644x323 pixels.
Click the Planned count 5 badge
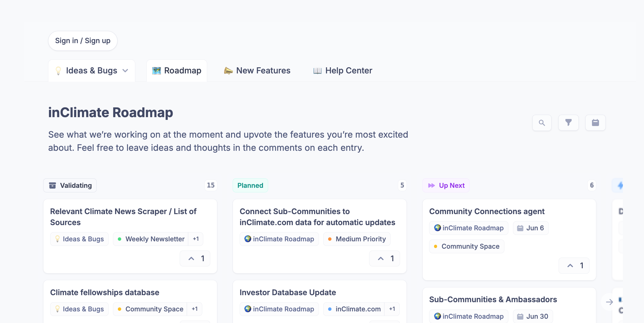pos(402,185)
